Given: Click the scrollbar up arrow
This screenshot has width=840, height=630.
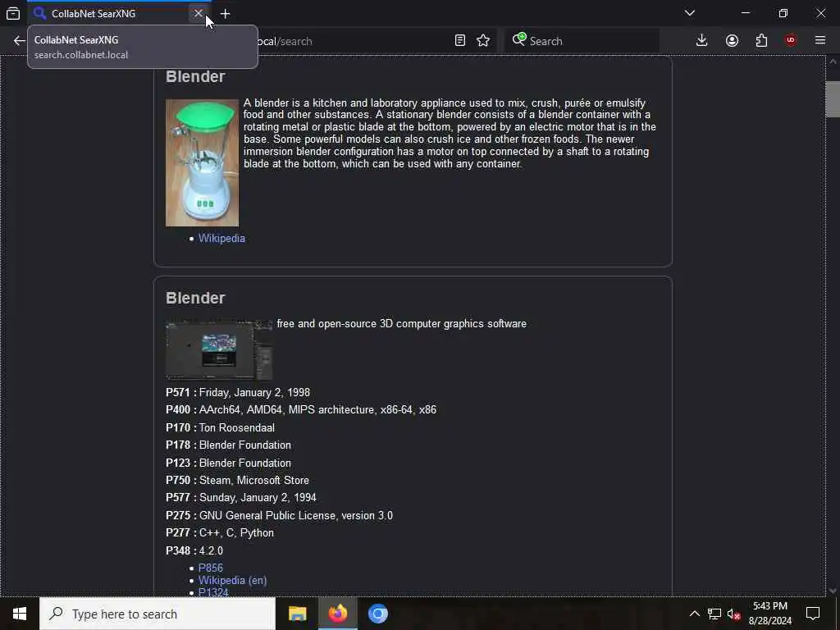Looking at the screenshot, I should 833,62.
